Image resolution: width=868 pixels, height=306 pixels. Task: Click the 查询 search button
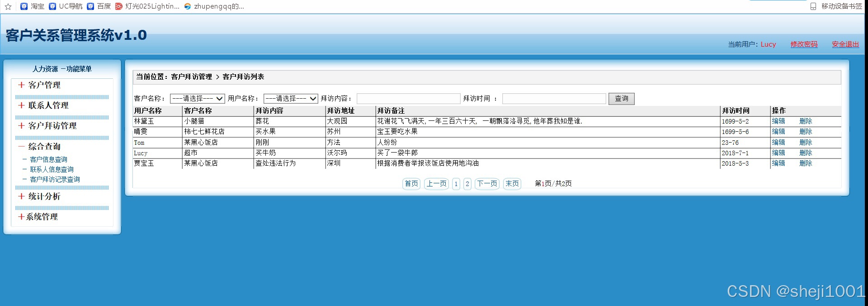[x=621, y=99]
